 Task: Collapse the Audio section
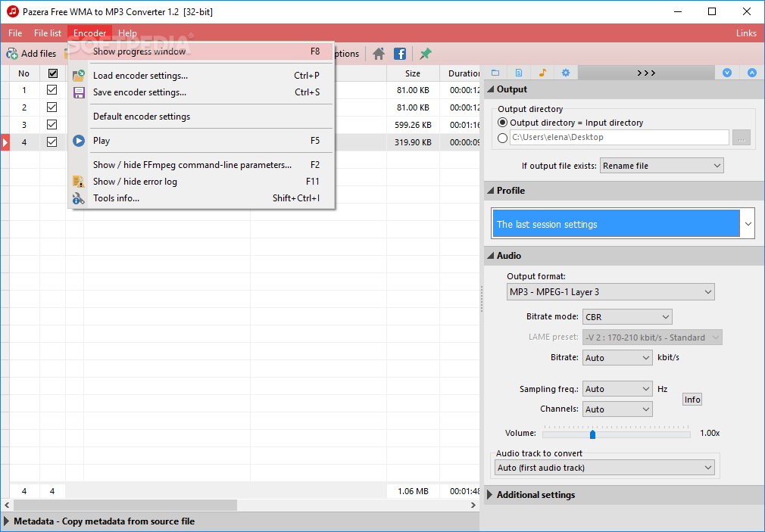pos(491,256)
